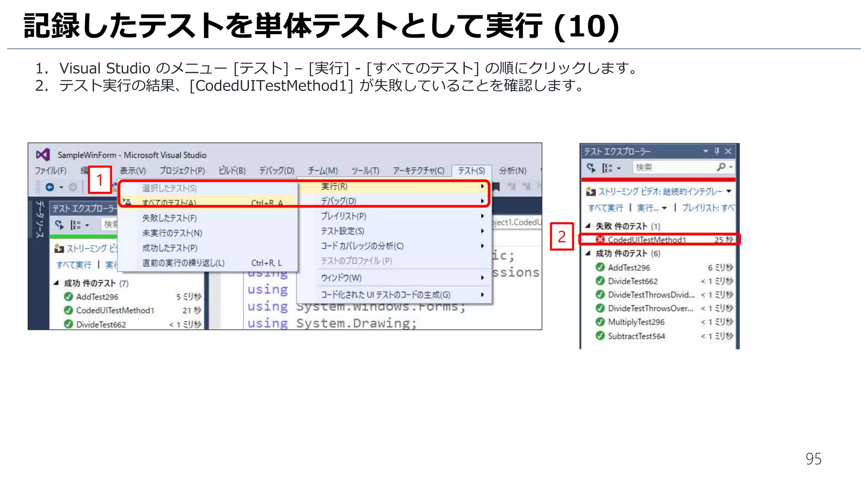The image size is (868, 488).
Task: Click green check icon beside DivideTestThrowsDivid...
Action: tap(600, 294)
